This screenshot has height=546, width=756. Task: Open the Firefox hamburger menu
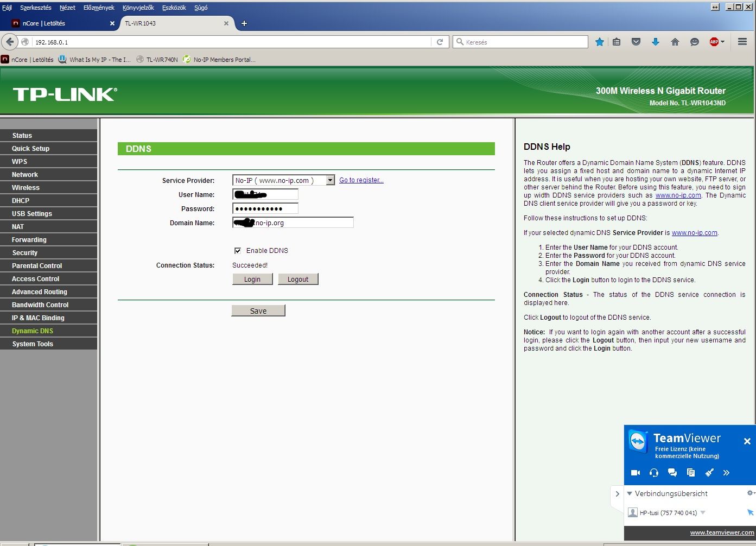(x=742, y=42)
